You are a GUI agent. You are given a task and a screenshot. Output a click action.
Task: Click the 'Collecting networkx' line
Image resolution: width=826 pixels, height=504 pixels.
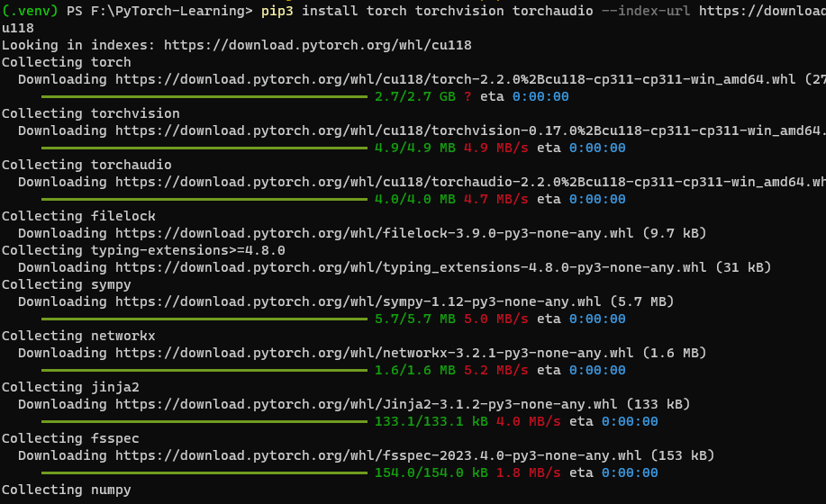(x=78, y=336)
